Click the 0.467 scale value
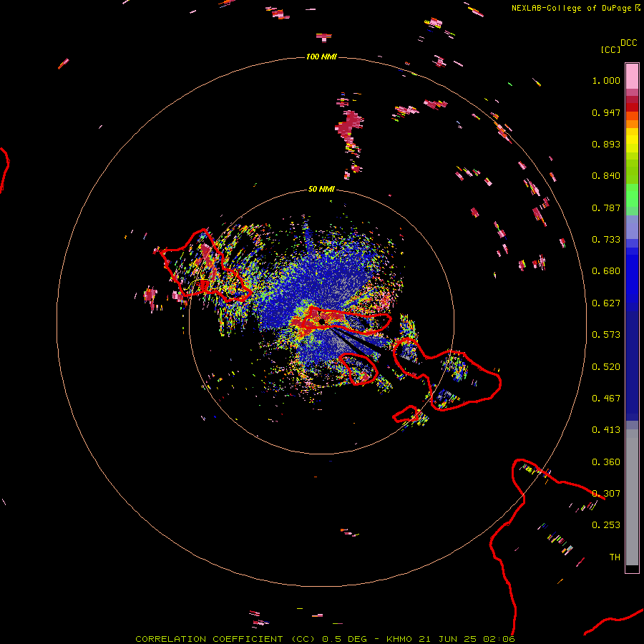This screenshot has height=644, width=644. point(606,399)
